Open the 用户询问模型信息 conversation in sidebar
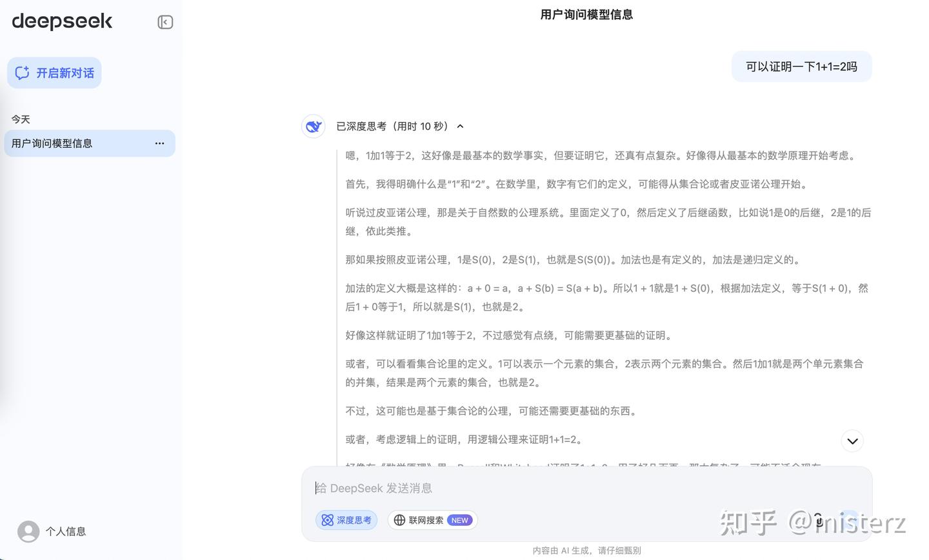Image resolution: width=929 pixels, height=560 pixels. 90,143
